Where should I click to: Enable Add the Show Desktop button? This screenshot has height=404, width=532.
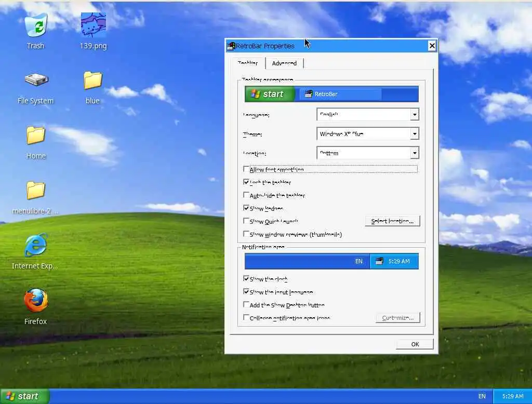(246, 305)
